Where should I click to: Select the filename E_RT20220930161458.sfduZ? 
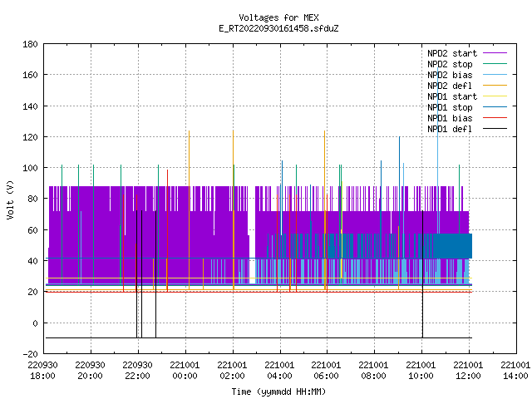[x=278, y=28]
